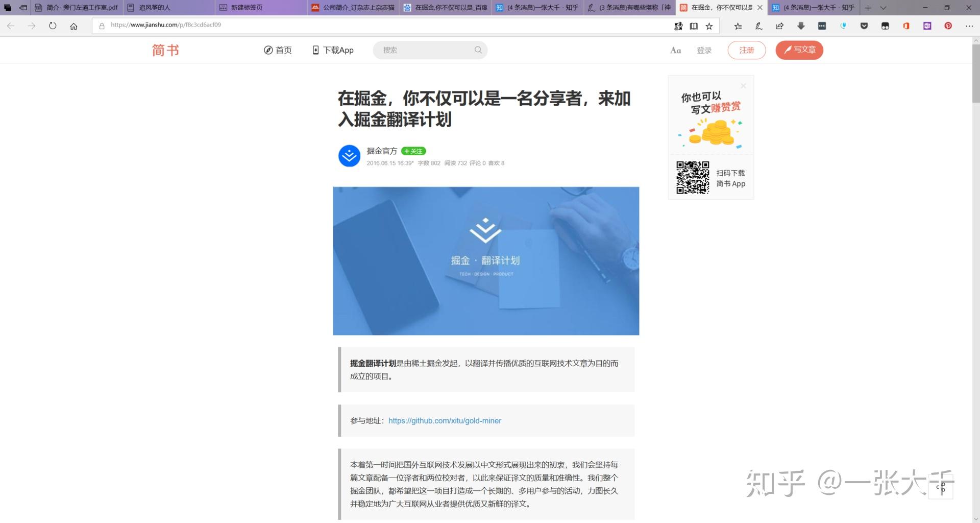Viewport: 980px width, 523px height.
Task: Click the 写文章 button
Action: pos(799,50)
